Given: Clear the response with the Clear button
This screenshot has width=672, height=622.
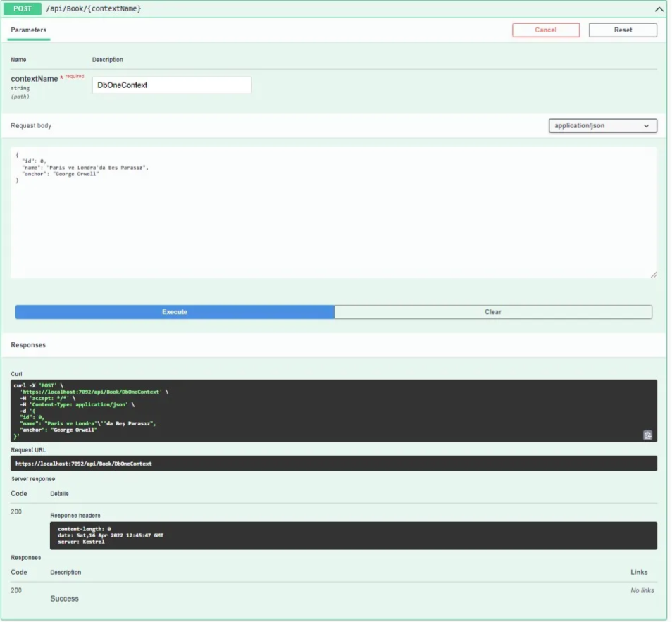Looking at the screenshot, I should [493, 312].
